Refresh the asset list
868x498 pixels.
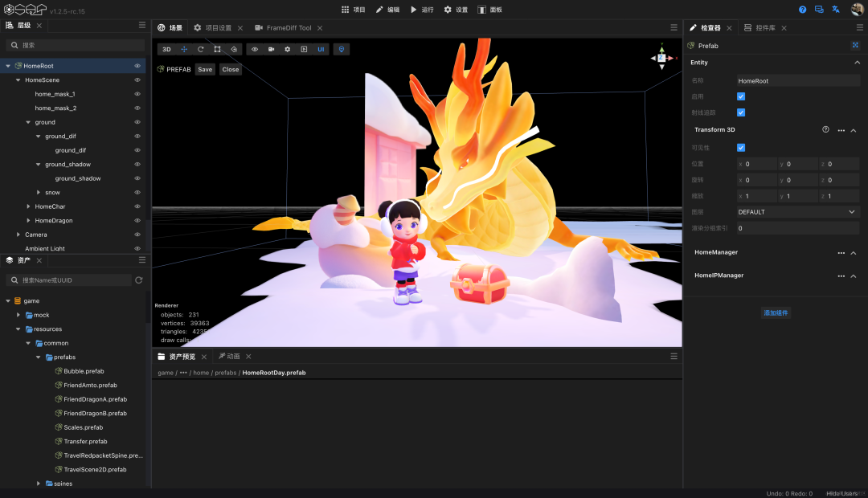pyautogui.click(x=139, y=280)
